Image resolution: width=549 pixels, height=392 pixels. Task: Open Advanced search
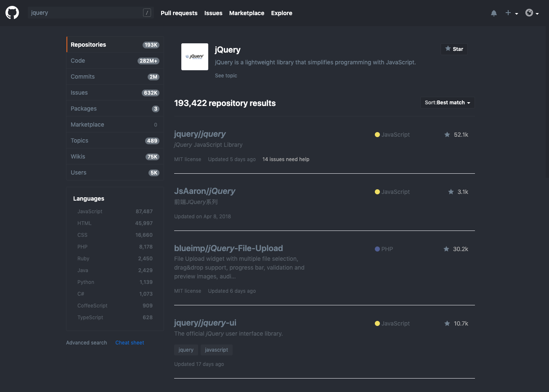pos(86,342)
